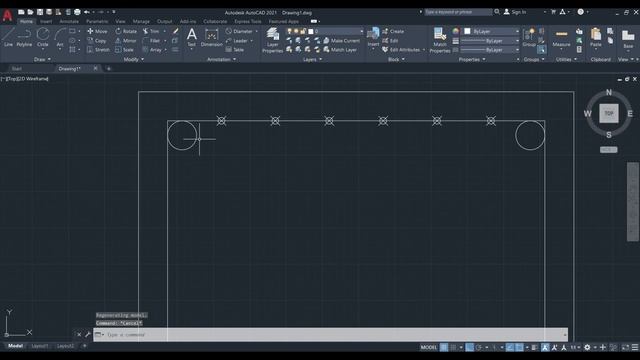Viewport: 640px width, 360px height.
Task: Click the Move tool
Action: pos(97,31)
